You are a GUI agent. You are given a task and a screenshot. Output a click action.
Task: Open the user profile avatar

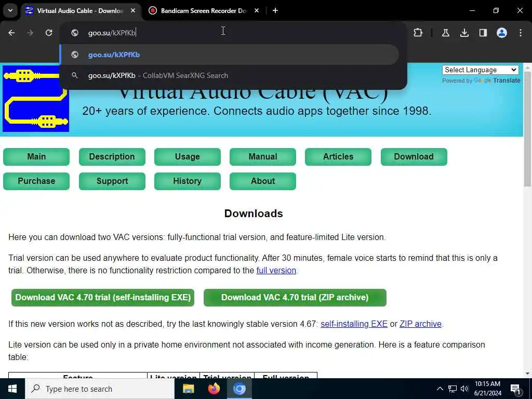(501, 33)
